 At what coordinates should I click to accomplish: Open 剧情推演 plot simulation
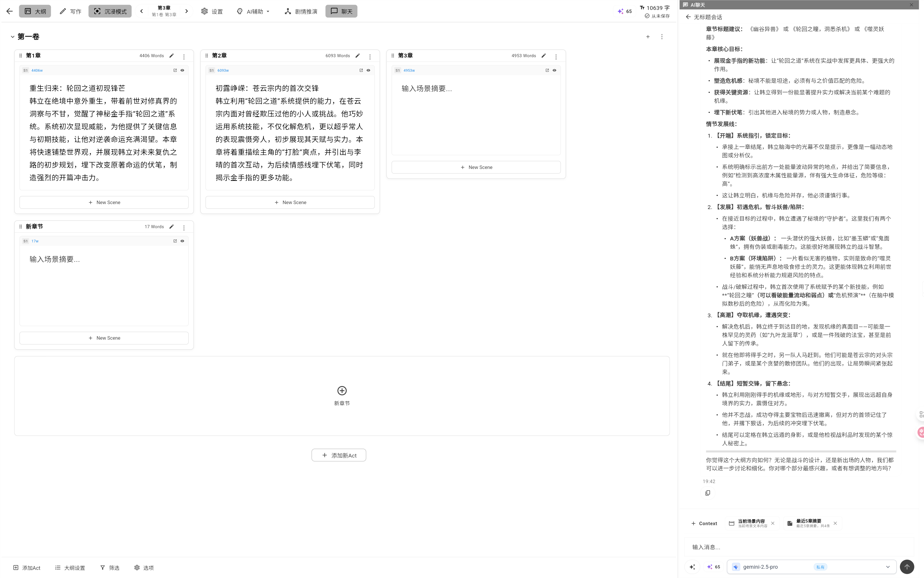coord(301,11)
